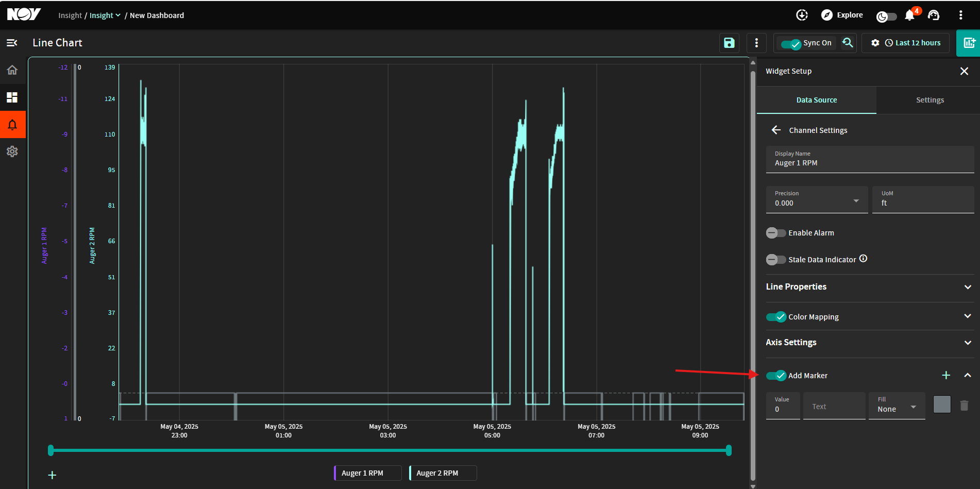Turn off the Sync On toggle
Screen dimensions: 980x489
pos(791,44)
